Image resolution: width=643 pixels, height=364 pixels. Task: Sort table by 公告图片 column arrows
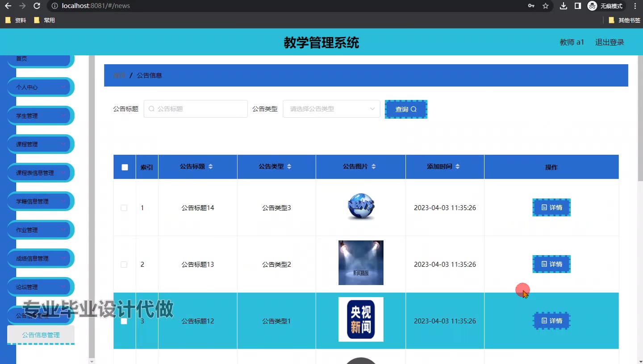[x=374, y=166]
